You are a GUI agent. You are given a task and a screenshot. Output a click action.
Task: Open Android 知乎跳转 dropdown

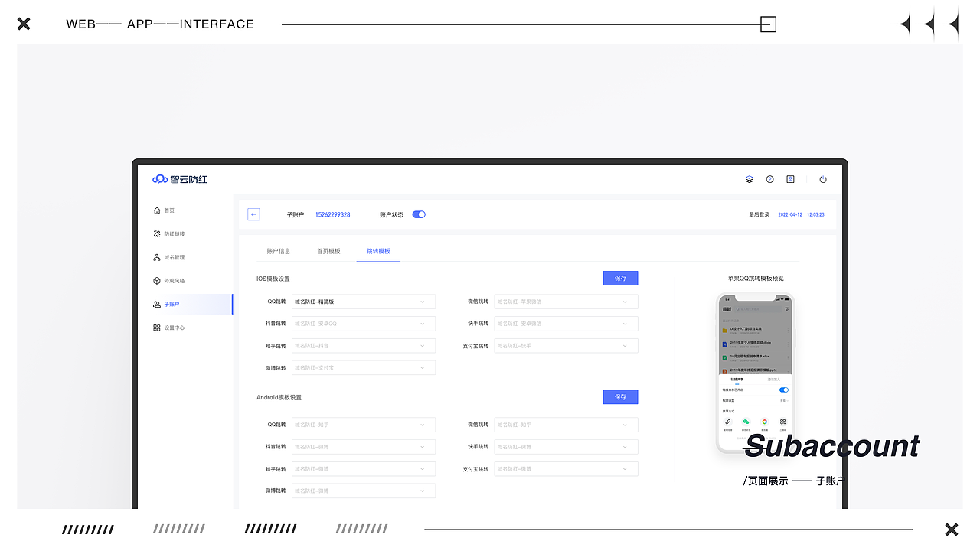click(x=364, y=469)
